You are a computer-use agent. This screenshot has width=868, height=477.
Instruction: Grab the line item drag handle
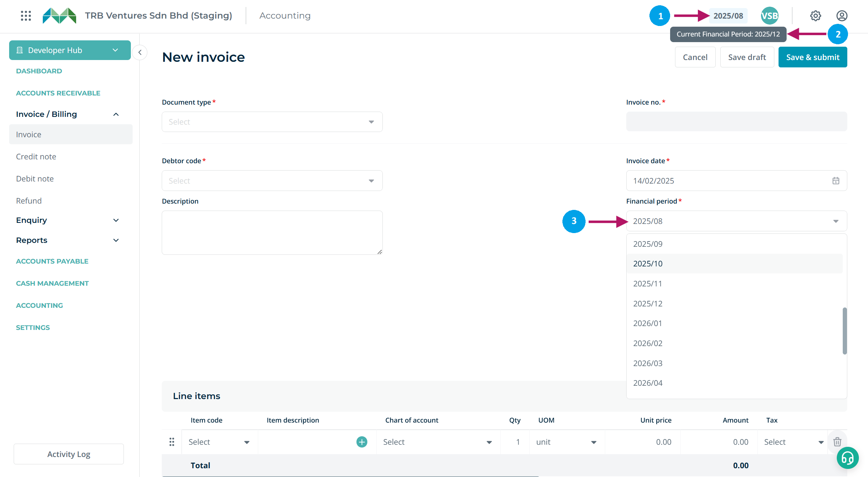coord(172,442)
